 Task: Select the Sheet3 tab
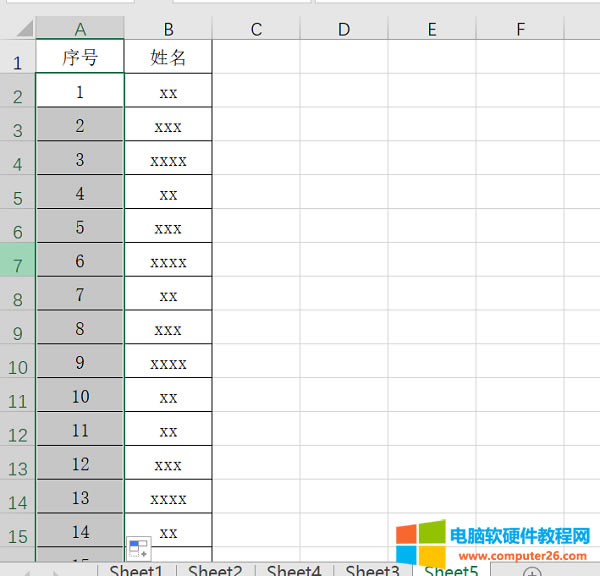pos(372,571)
